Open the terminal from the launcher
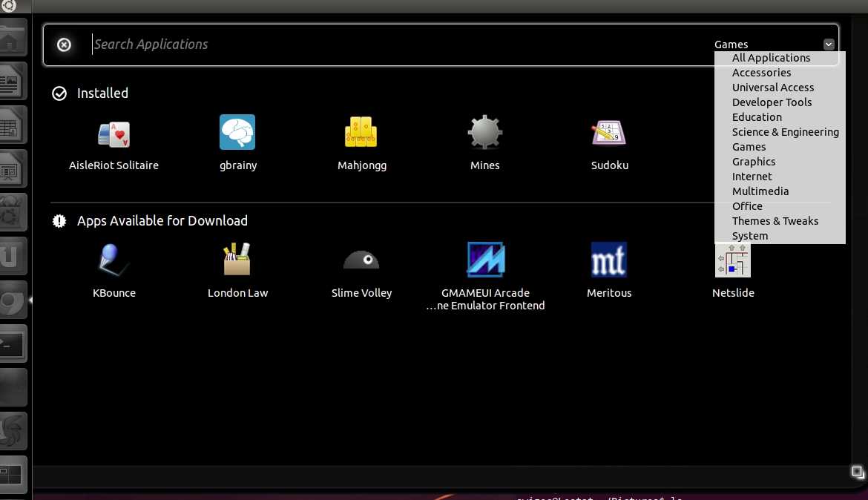The width and height of the screenshot is (868, 500). point(13,345)
